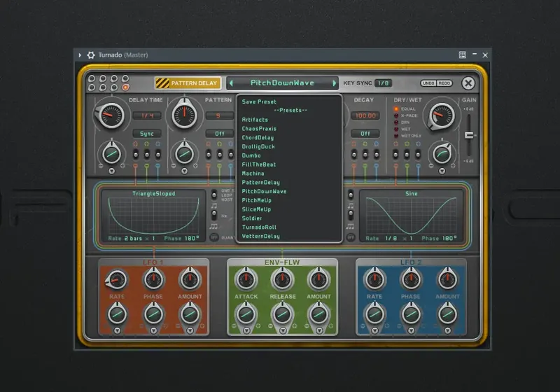Image resolution: width=560 pixels, height=392 pixels.
Task: Select the WET mode radio
Action: pos(396,129)
